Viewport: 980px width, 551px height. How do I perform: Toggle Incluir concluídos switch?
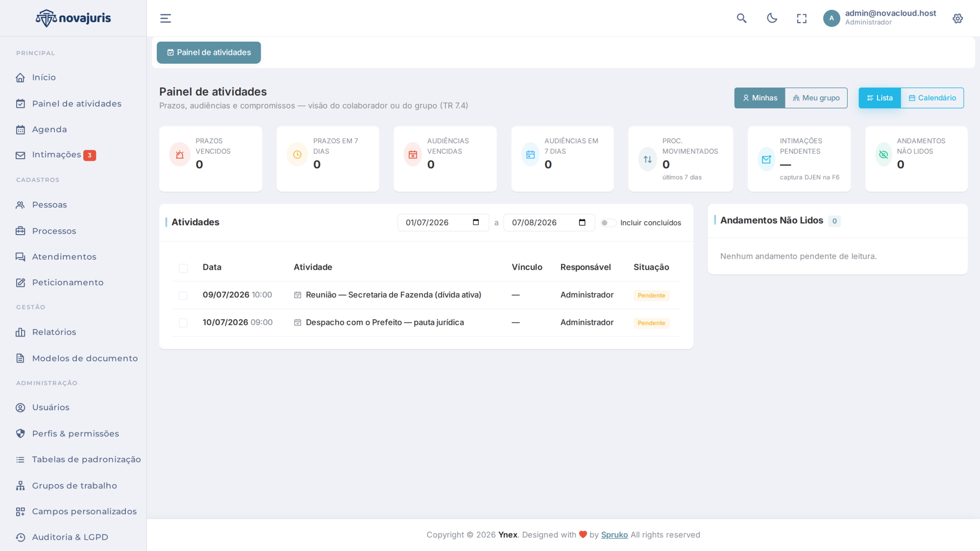[x=608, y=223]
